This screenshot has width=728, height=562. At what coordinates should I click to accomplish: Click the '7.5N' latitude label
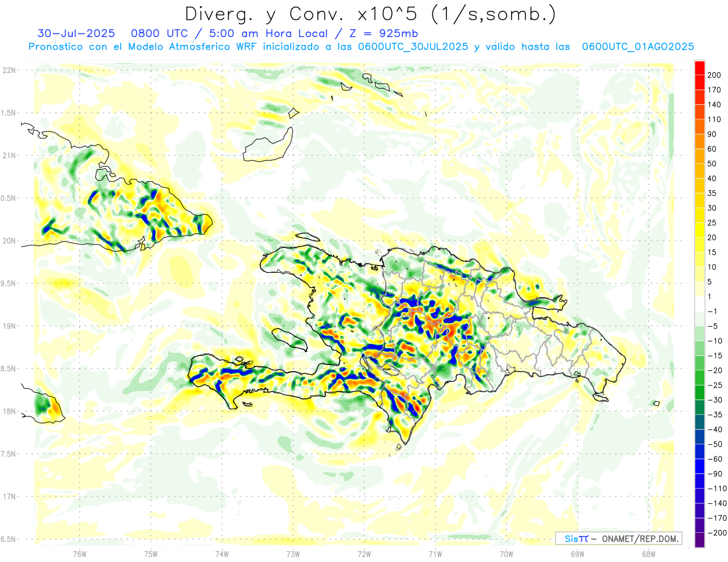(x=9, y=454)
